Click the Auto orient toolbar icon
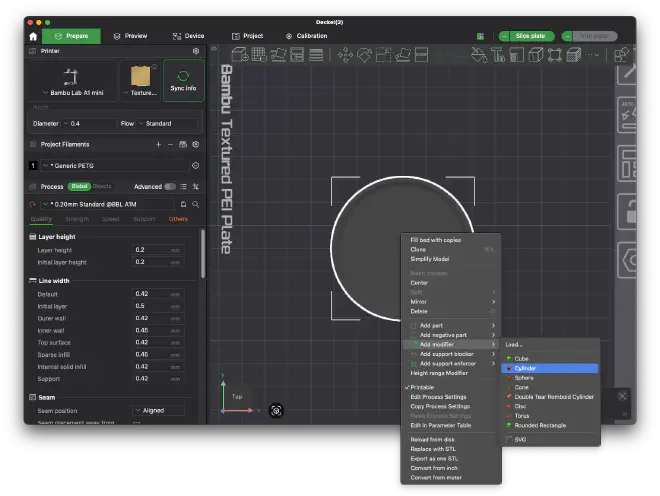 [278, 55]
